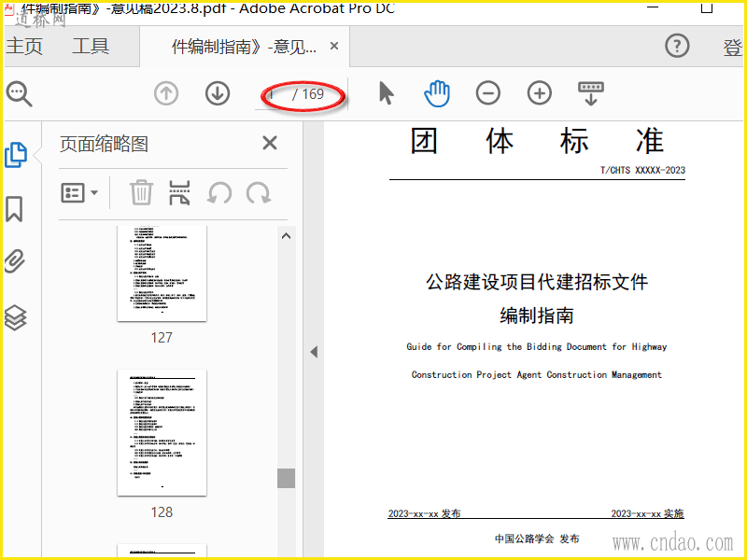This screenshot has width=747, height=560.
Task: Open the layers panel icon
Action: click(x=15, y=317)
